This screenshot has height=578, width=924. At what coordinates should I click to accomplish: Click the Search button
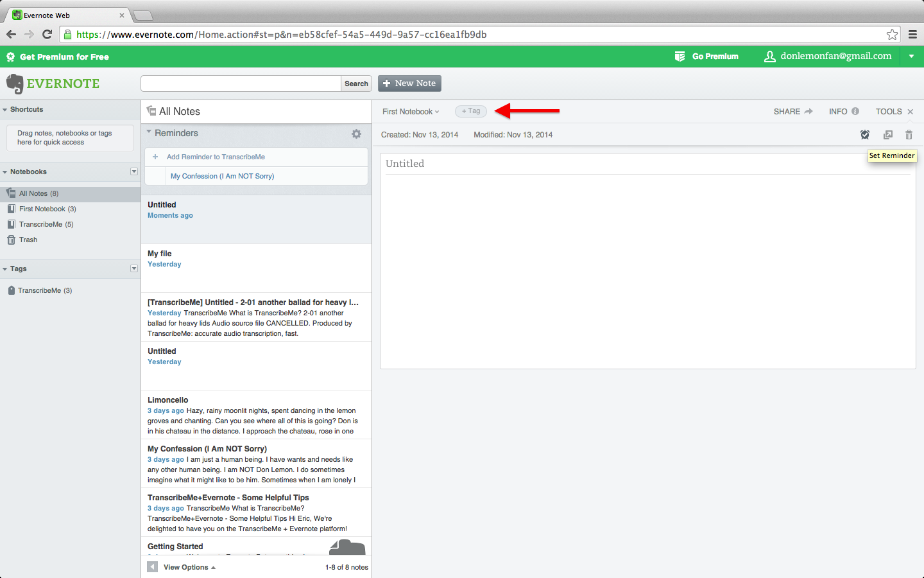pyautogui.click(x=356, y=83)
